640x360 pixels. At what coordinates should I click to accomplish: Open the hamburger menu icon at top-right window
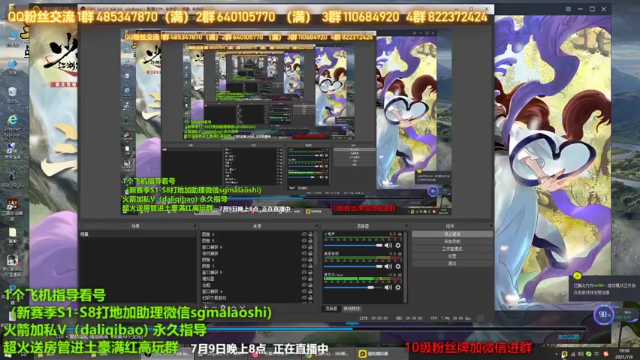[568, 9]
